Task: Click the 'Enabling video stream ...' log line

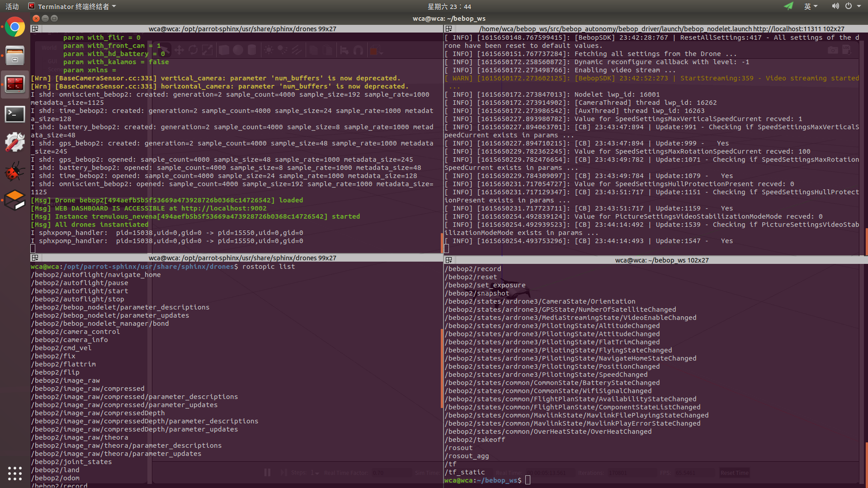Action: tap(560, 70)
